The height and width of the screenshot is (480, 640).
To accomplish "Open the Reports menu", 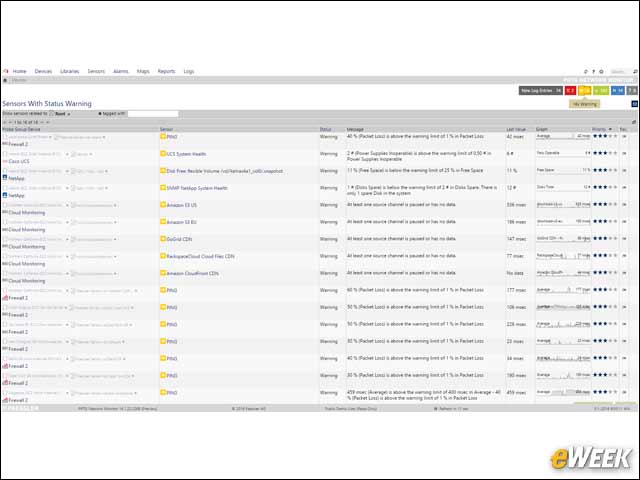I will click(x=166, y=71).
